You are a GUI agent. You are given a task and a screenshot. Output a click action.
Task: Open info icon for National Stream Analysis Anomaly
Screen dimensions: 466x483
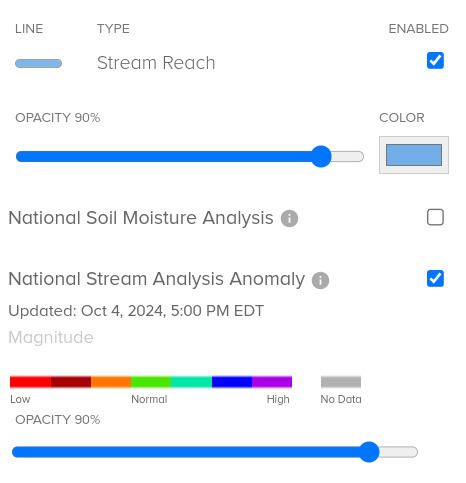coord(320,280)
